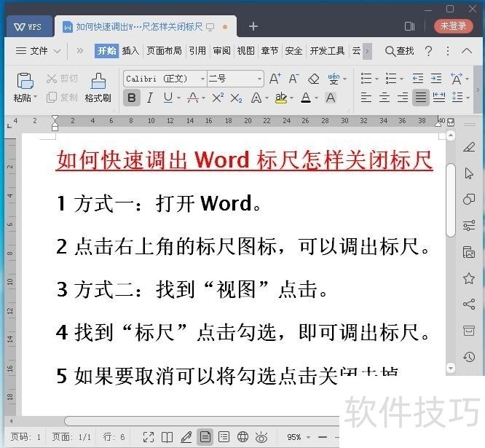Open numbered list dropdown

point(401,79)
